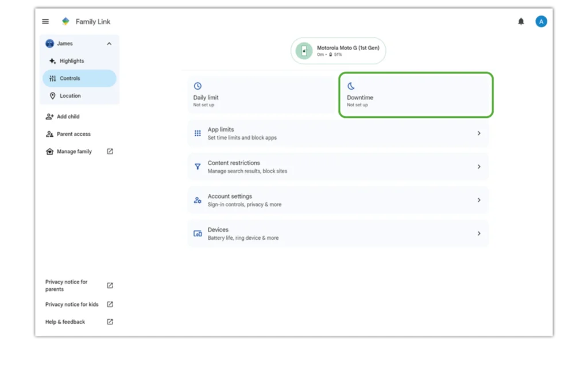Click 'Battery life, ring device & more' text
This screenshot has height=368, width=588.
pos(243,238)
